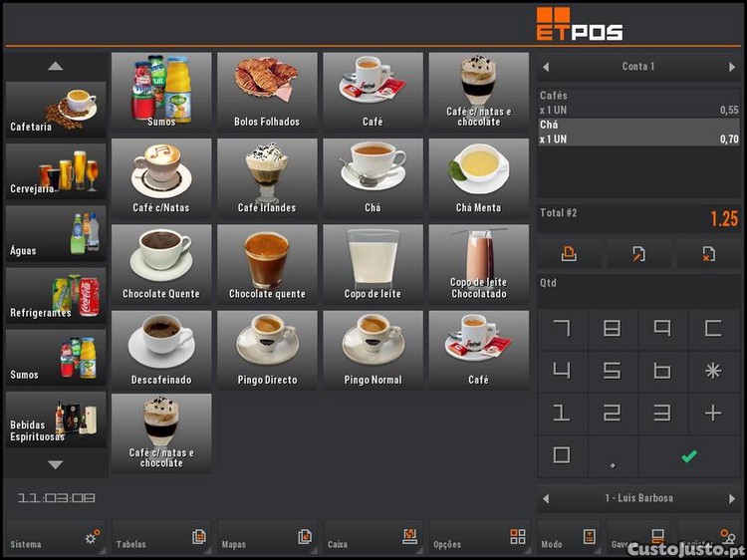Viewport: 747px width, 560px height.
Task: Click the edit document icon below the total
Action: pos(638,253)
